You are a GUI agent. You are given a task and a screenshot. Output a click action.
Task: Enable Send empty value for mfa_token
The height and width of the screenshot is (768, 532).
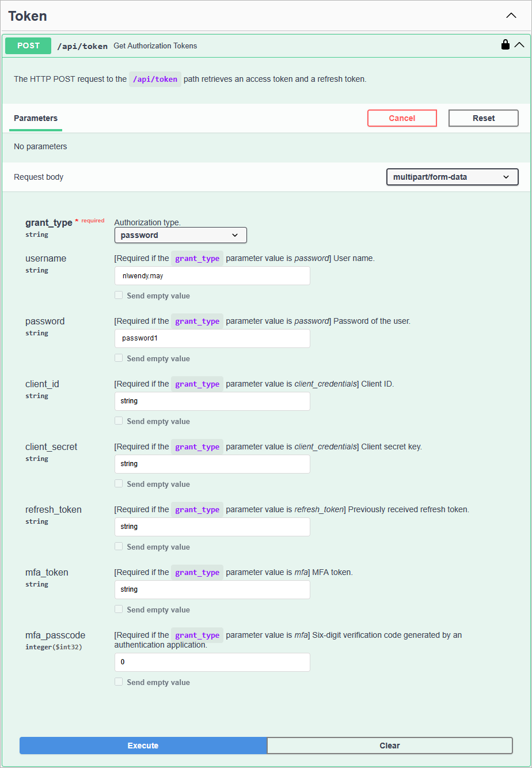pos(119,610)
